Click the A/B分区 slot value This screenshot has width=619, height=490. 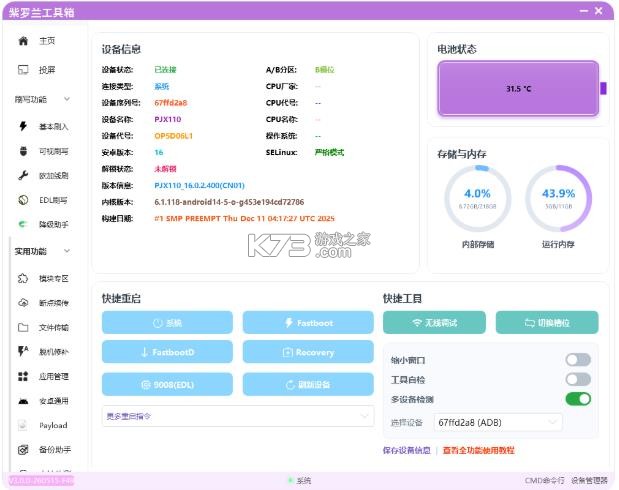325,69
